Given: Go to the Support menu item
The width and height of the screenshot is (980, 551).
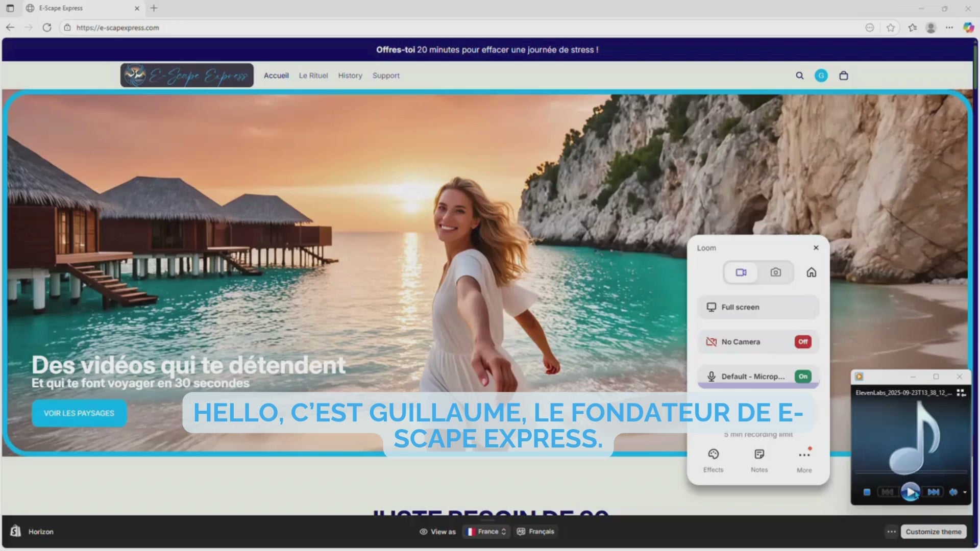Looking at the screenshot, I should (x=385, y=76).
